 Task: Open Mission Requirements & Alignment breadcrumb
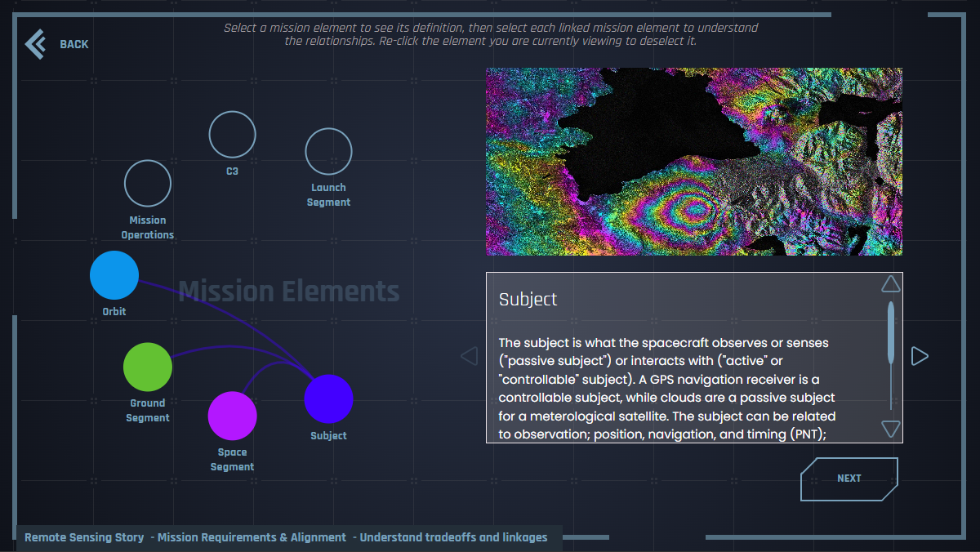click(252, 537)
